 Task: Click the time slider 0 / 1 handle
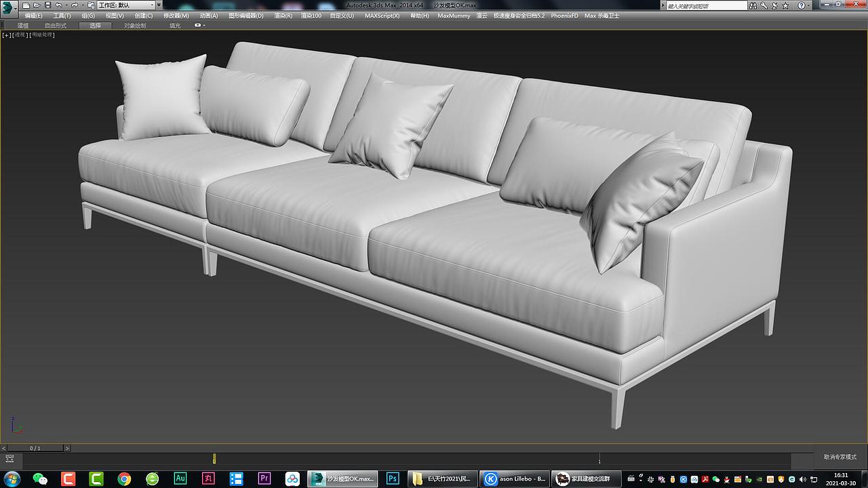(x=35, y=448)
